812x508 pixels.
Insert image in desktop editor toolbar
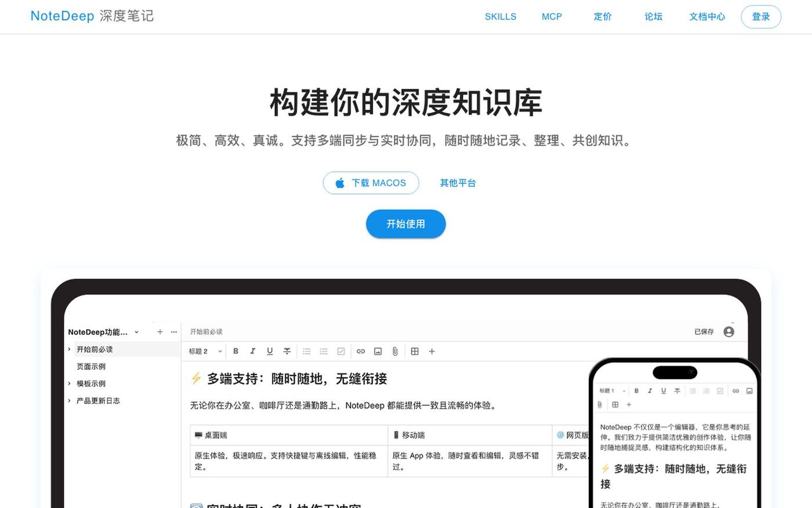378,351
